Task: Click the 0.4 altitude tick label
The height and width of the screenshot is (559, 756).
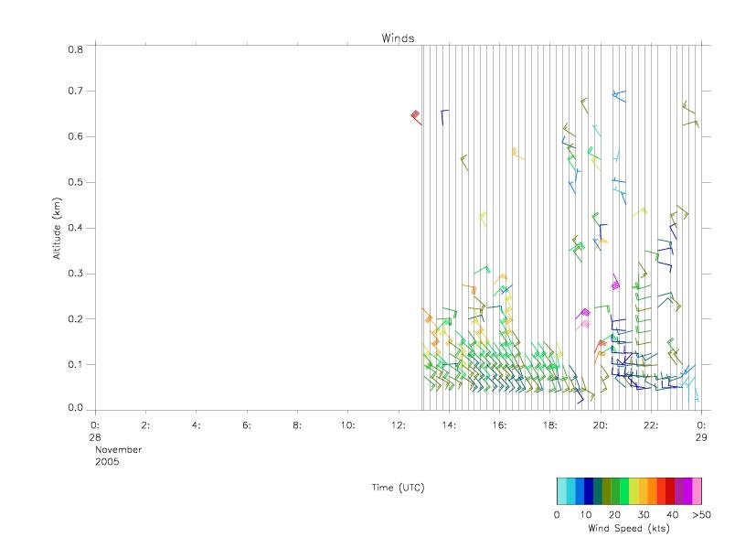Action: pos(76,228)
